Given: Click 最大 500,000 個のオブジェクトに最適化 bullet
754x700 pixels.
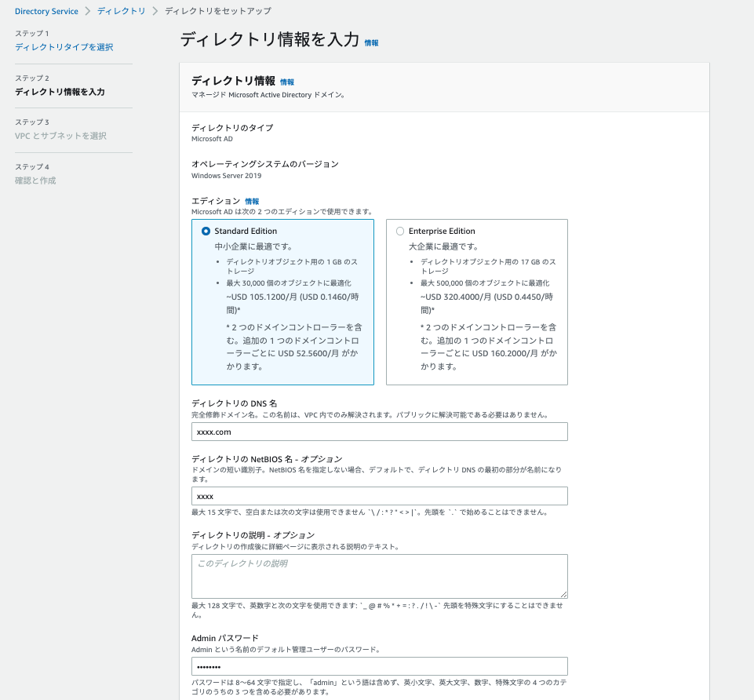Looking at the screenshot, I should click(485, 283).
